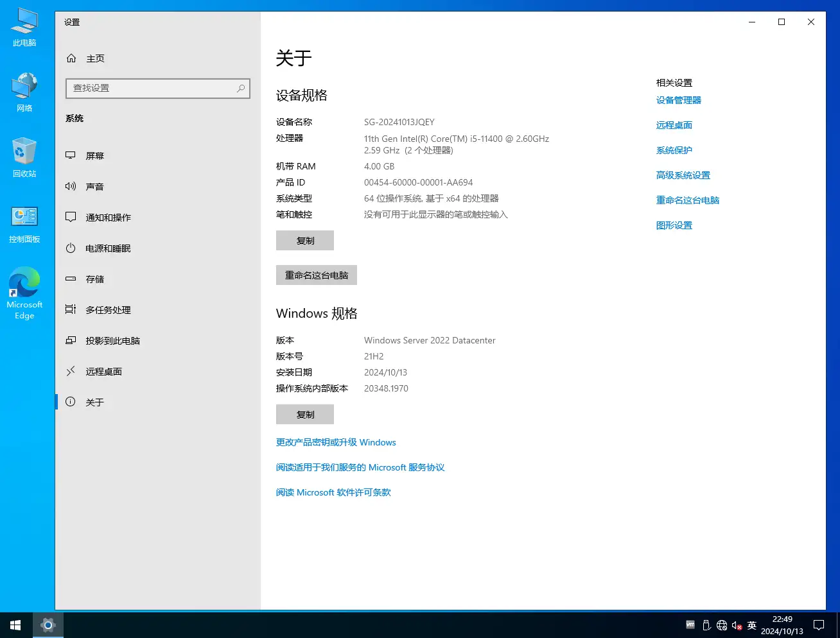Click the 声音 speaker icon in sidebar
This screenshot has width=840, height=638.
(x=71, y=186)
